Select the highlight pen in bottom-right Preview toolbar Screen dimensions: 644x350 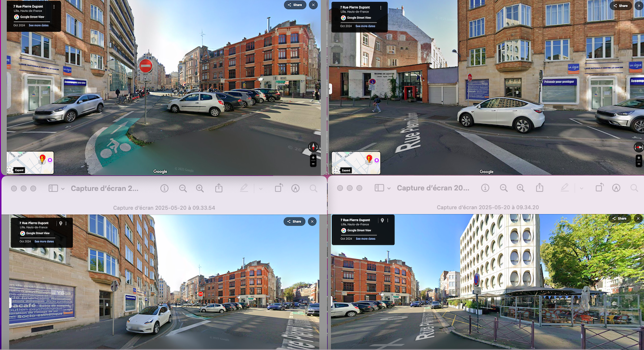pos(565,188)
